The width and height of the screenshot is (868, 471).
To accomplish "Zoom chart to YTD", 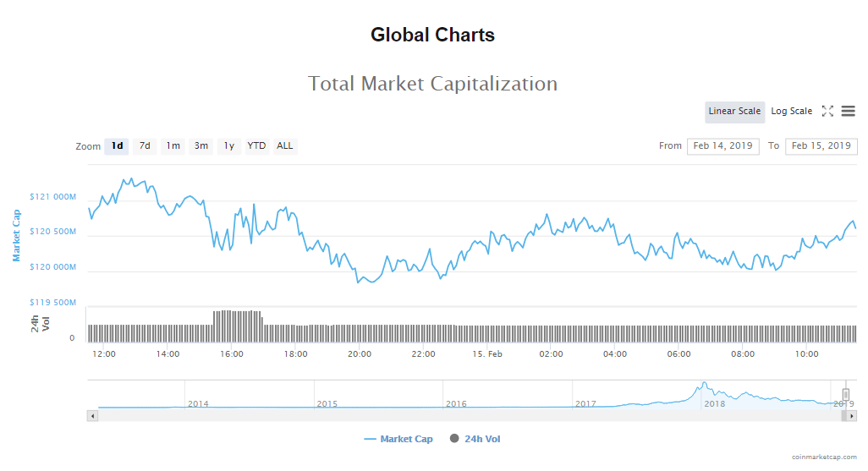I will pos(256,146).
